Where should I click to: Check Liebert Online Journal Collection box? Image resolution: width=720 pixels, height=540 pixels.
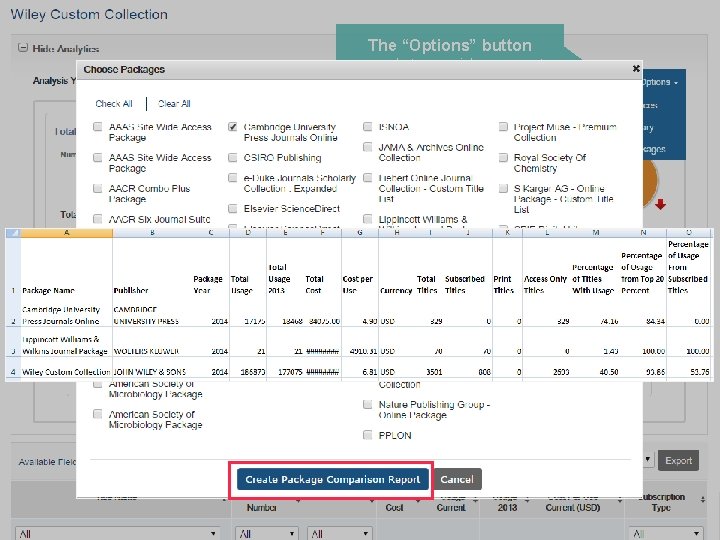[367, 178]
